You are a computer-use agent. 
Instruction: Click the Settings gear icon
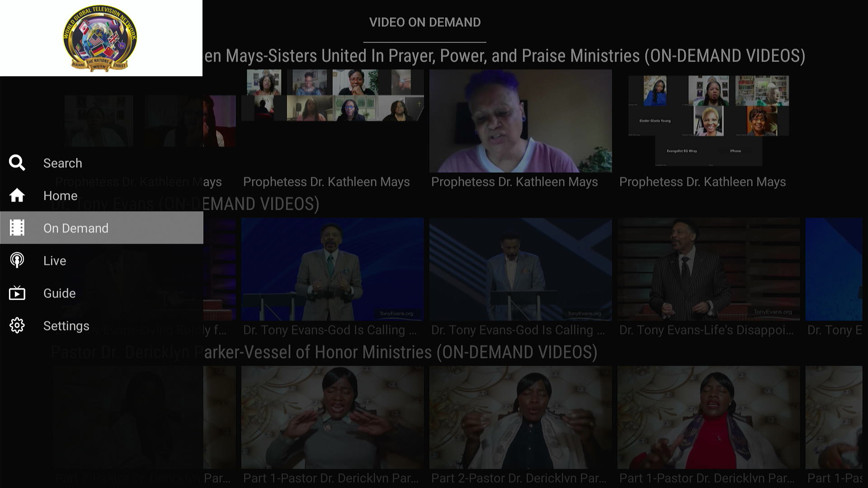click(17, 325)
